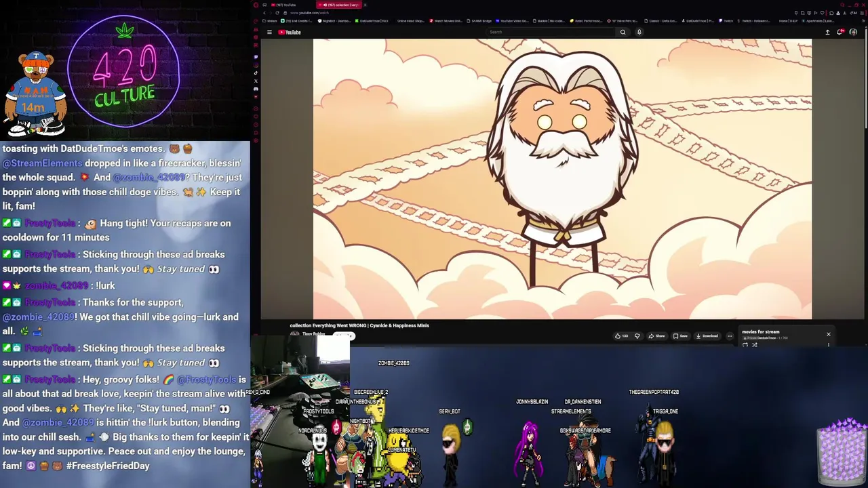Click the browser sidebar top logo icon
Screen dimensions: 868x488
pos(256,5)
